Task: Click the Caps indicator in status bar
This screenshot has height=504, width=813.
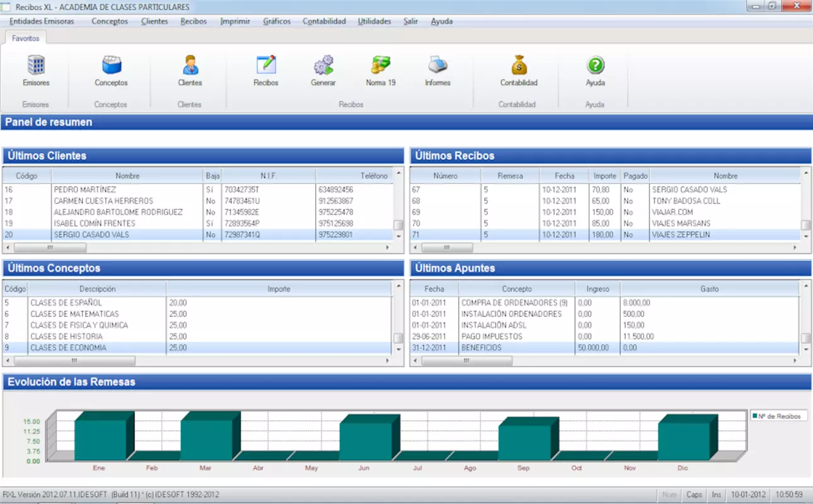Action: pos(695,495)
